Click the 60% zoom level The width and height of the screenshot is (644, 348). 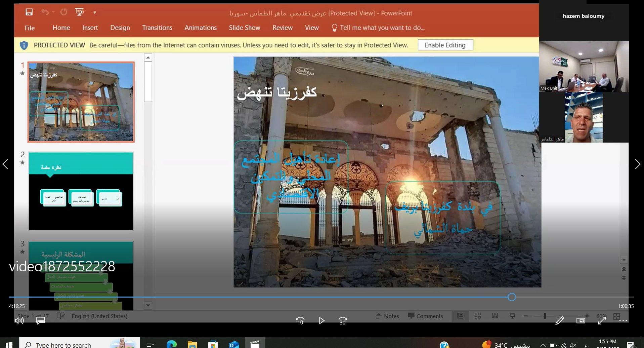click(x=601, y=316)
